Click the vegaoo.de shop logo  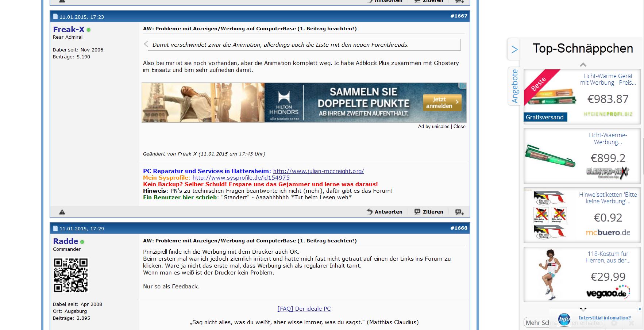(x=608, y=292)
